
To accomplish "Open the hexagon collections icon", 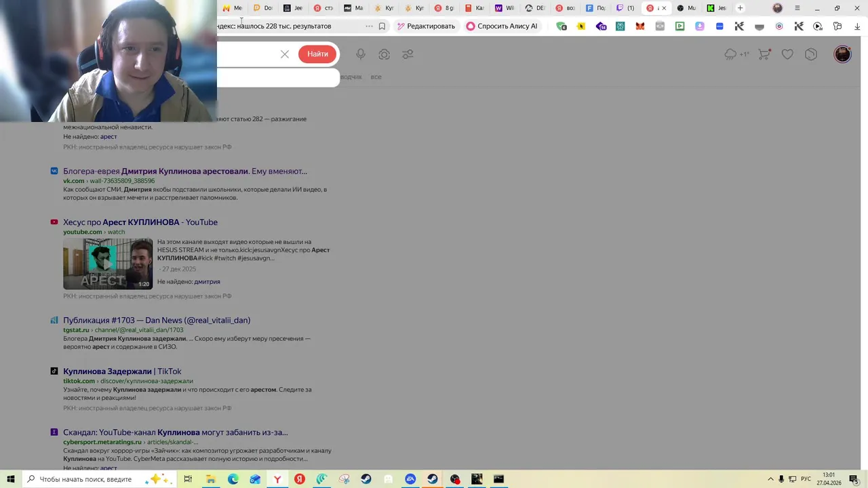I will pos(811,54).
